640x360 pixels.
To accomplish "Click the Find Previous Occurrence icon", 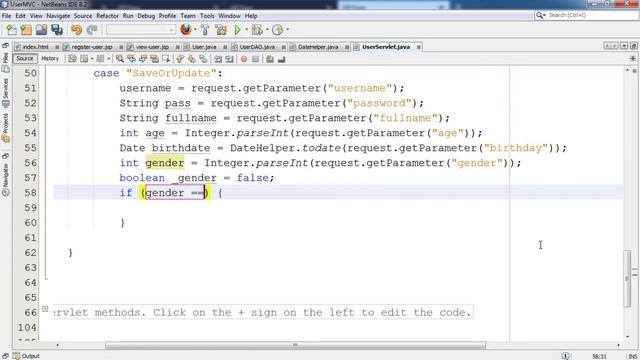I will [131, 59].
